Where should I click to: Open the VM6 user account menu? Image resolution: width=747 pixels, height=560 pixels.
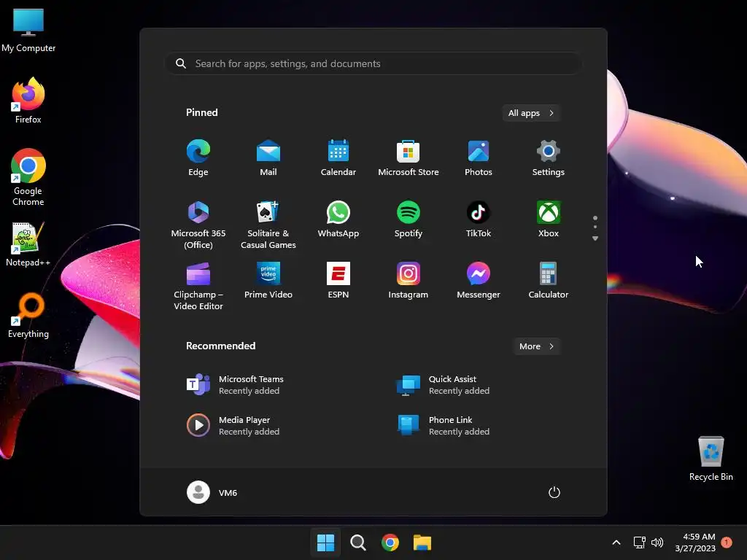pyautogui.click(x=212, y=492)
